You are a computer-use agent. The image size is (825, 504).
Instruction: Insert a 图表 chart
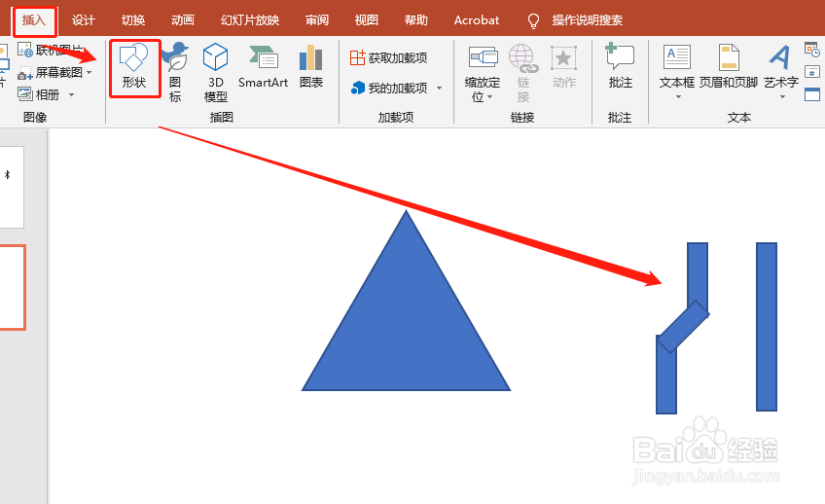[311, 67]
